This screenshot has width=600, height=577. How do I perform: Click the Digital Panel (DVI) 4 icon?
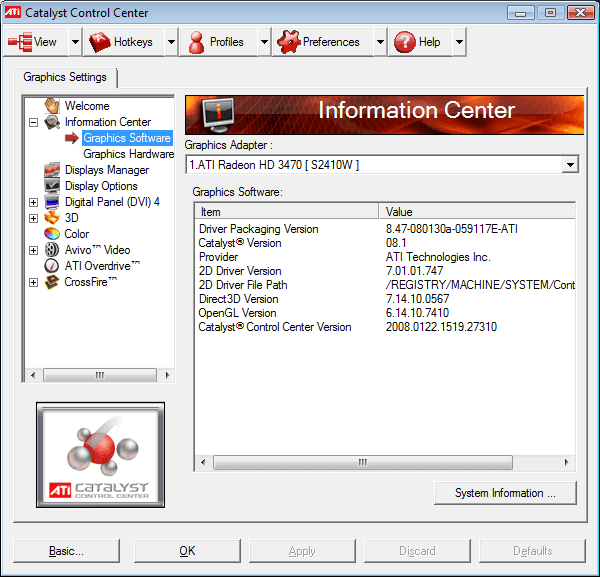[52, 202]
